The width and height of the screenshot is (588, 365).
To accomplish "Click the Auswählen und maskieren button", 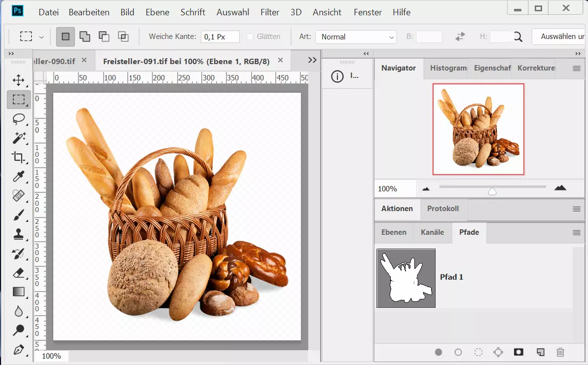I will point(559,36).
